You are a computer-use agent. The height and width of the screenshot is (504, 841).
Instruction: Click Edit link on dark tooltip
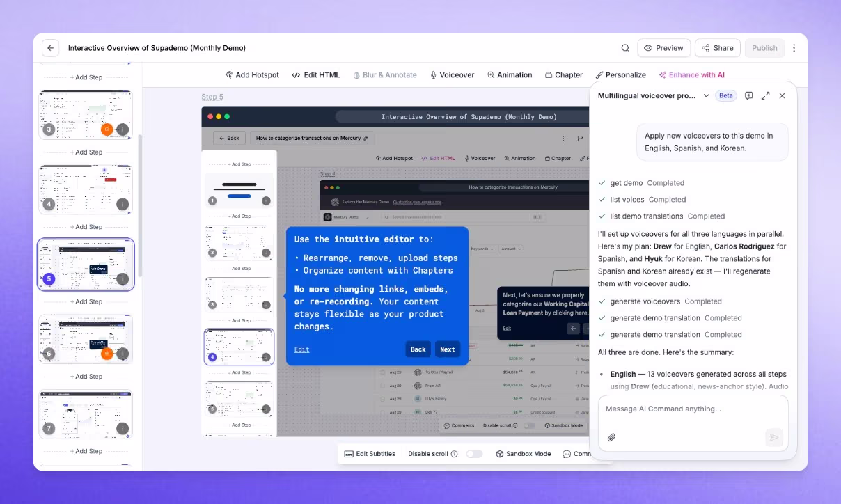pyautogui.click(x=507, y=329)
